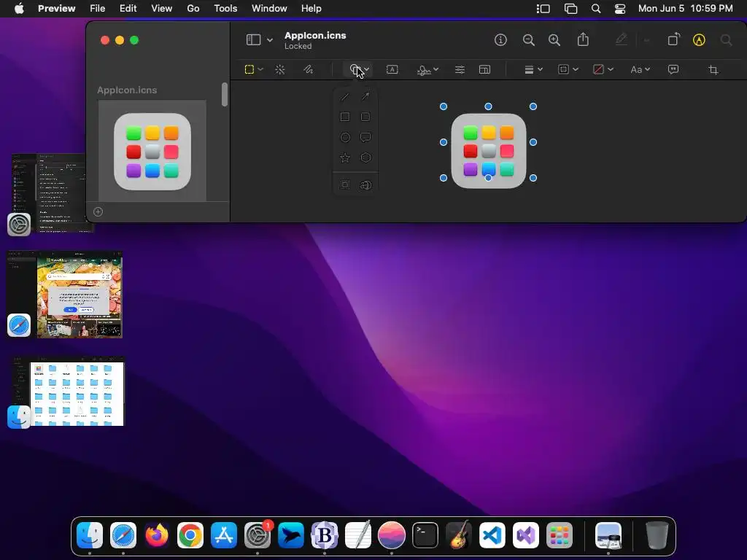This screenshot has width=747, height=560.
Task: Open the Border Color dropdown
Action: 568,69
